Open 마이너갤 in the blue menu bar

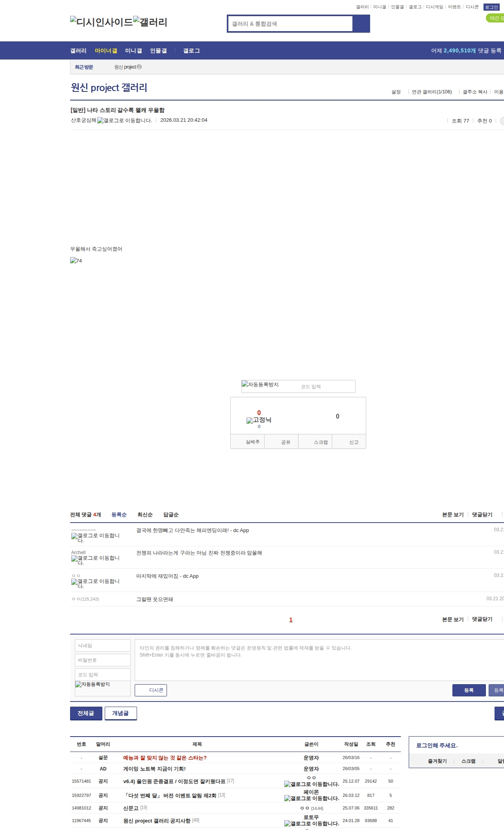coord(106,51)
